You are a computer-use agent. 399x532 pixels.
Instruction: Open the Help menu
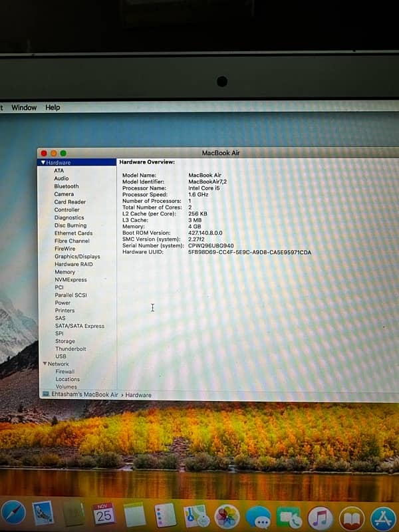click(x=53, y=108)
